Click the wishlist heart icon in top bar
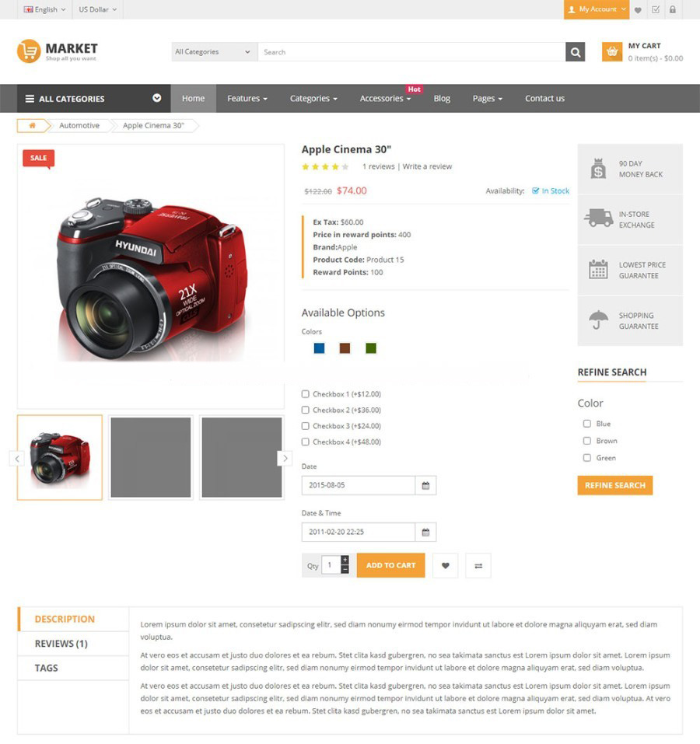Viewport: 700px width, 744px height. tap(638, 10)
